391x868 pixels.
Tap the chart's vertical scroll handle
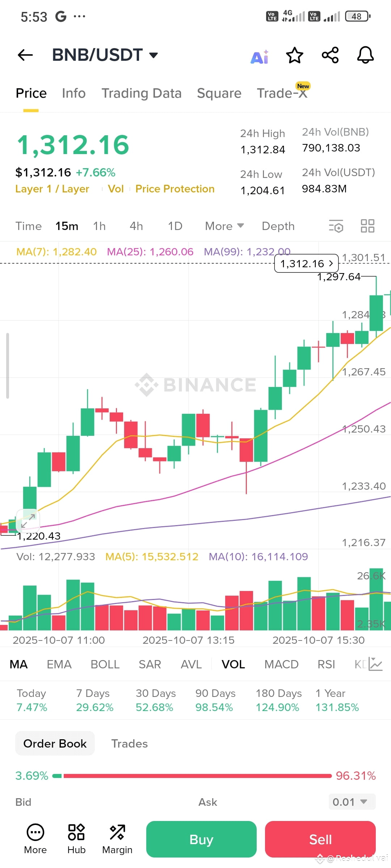pyautogui.click(x=8, y=366)
